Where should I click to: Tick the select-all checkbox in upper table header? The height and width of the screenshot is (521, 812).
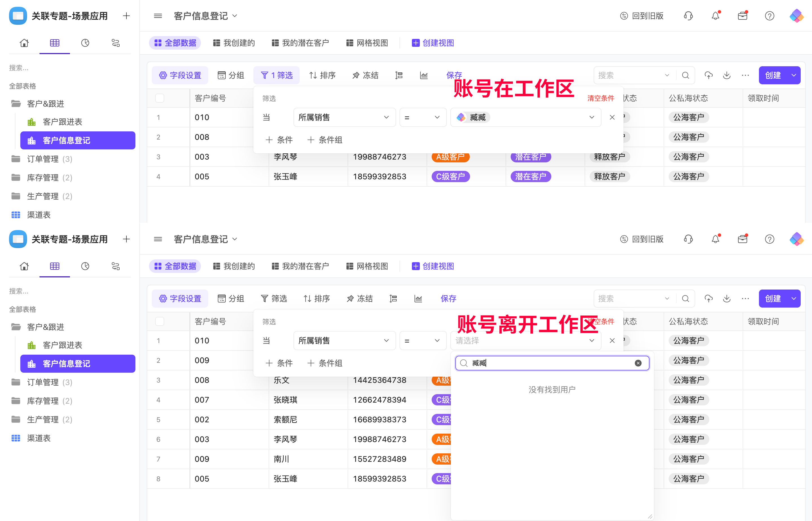159,98
